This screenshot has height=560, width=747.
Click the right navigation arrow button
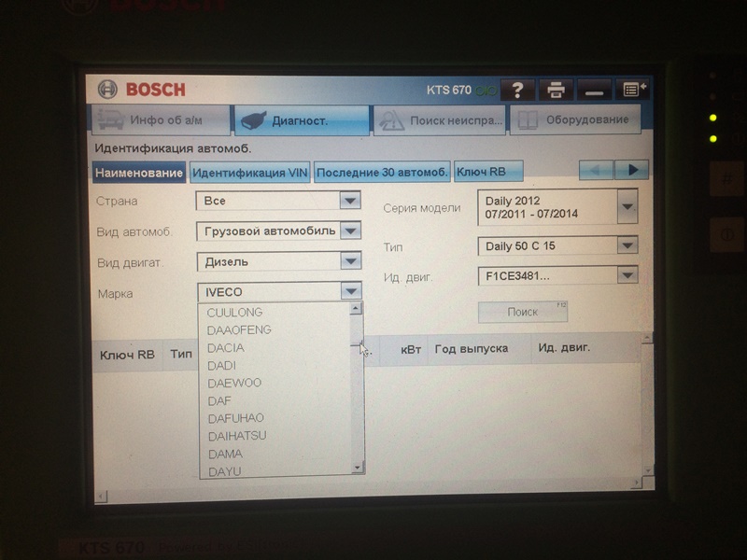[632, 170]
